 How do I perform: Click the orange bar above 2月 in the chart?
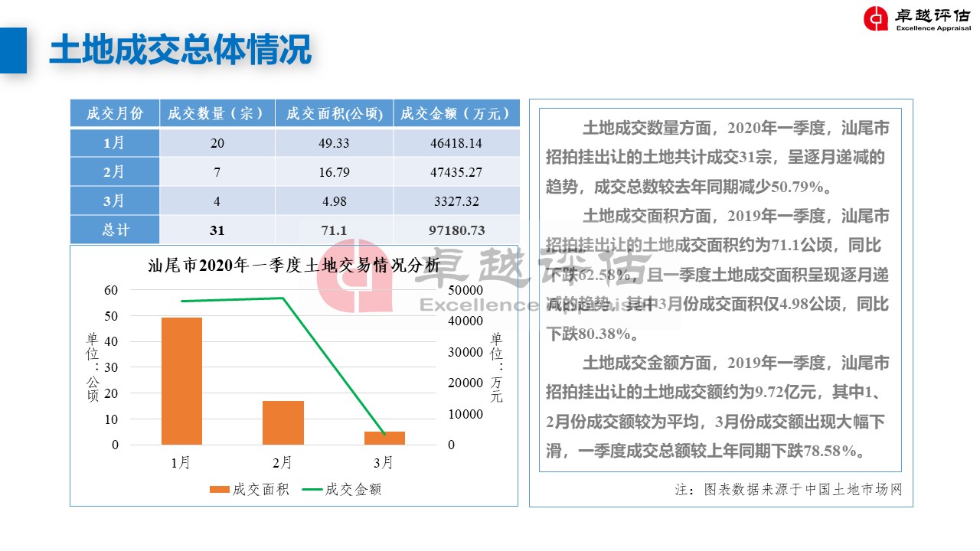[283, 422]
